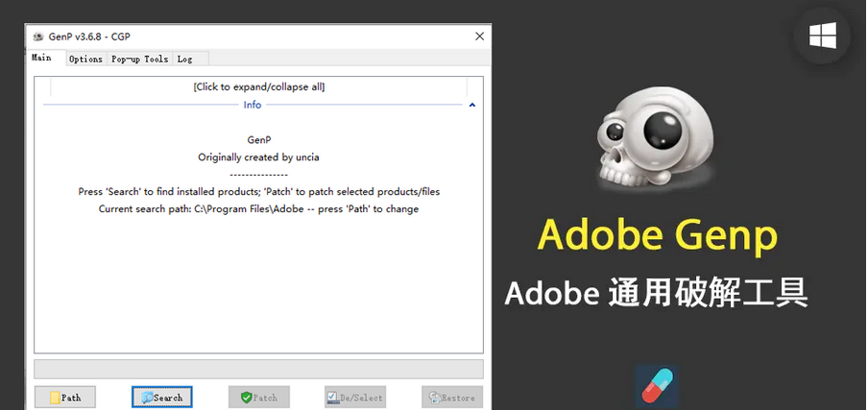Click [Click to expand/collapse all] header

(x=258, y=86)
